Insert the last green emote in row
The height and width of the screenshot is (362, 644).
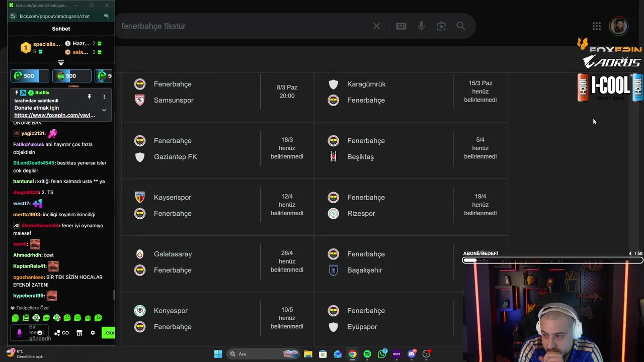pyautogui.click(x=98, y=318)
